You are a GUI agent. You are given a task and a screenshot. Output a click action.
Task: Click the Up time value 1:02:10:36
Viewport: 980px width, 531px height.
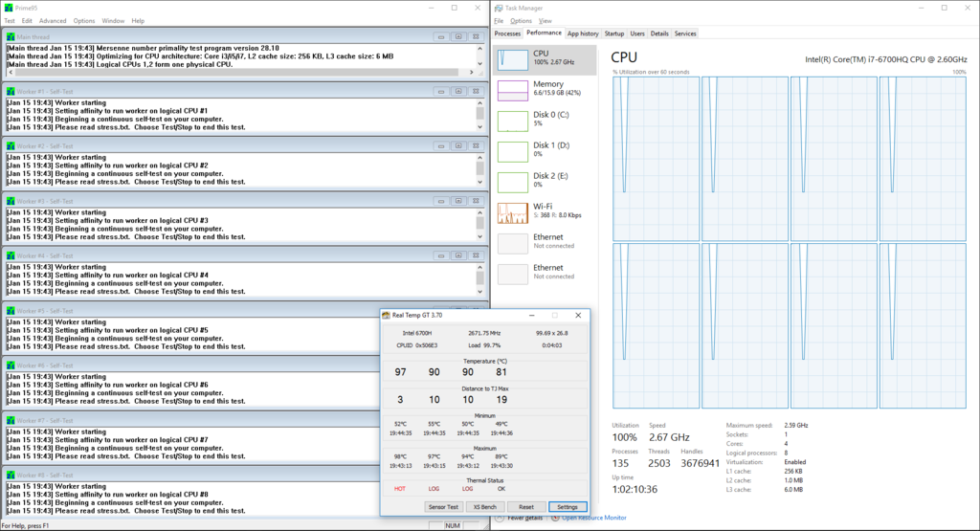(635, 489)
